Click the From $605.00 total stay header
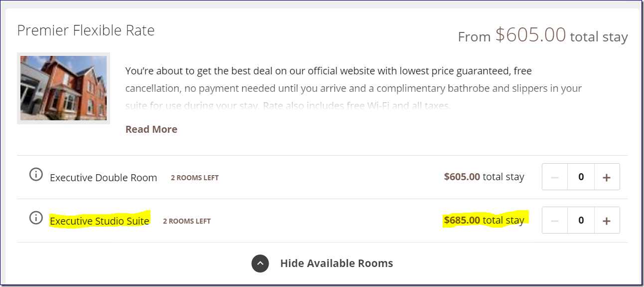Image resolution: width=644 pixels, height=287 pixels. click(x=542, y=36)
